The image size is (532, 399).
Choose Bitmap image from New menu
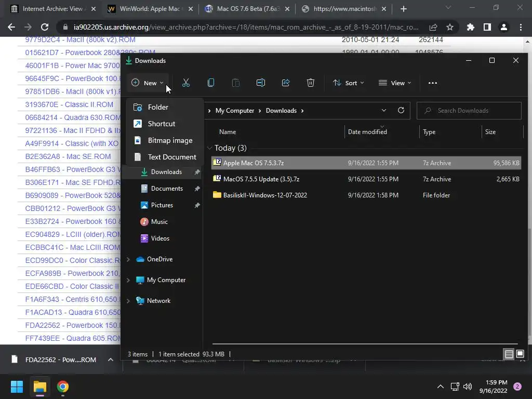click(x=165, y=140)
